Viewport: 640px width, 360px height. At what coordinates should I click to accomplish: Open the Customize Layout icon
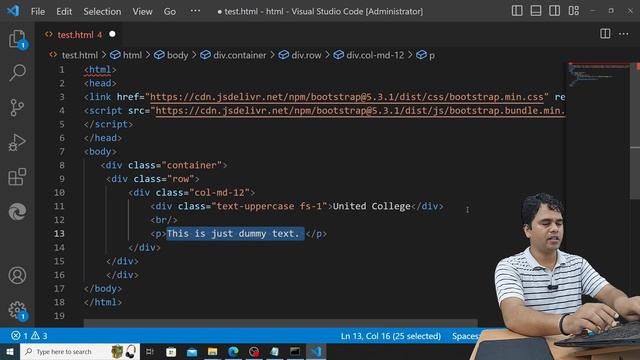pyautogui.click(x=573, y=11)
